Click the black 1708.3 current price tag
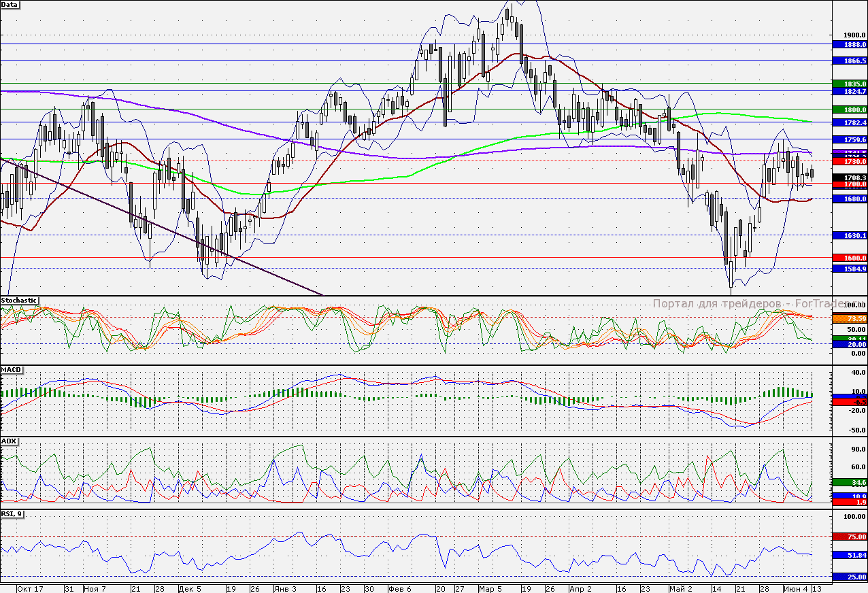The image size is (868, 593). tap(850, 177)
